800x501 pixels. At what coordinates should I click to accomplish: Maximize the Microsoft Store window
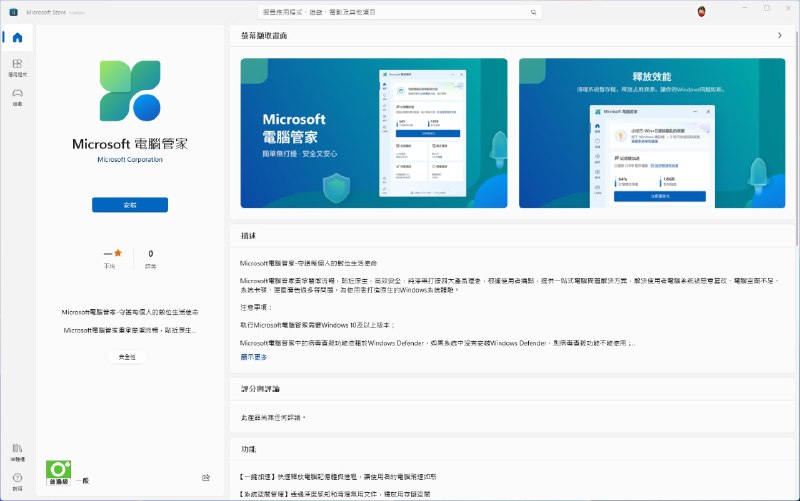click(x=766, y=8)
